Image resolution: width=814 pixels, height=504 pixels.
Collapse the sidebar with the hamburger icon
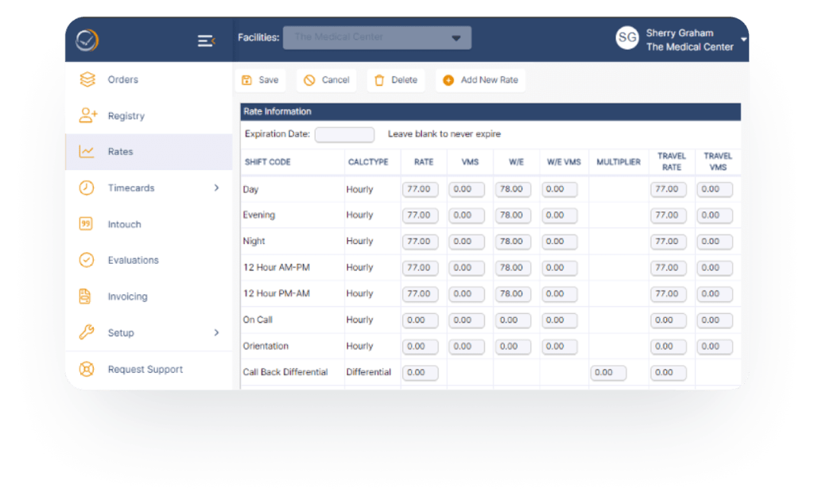coord(206,41)
